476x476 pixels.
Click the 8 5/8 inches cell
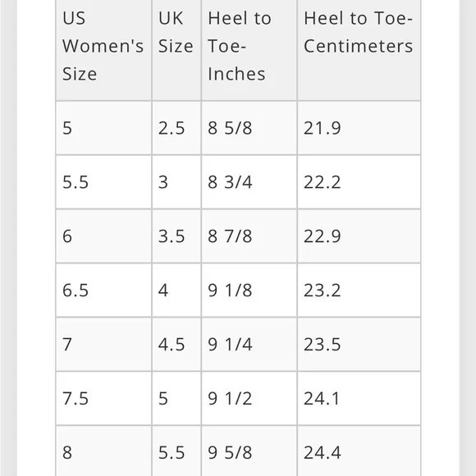pos(249,128)
